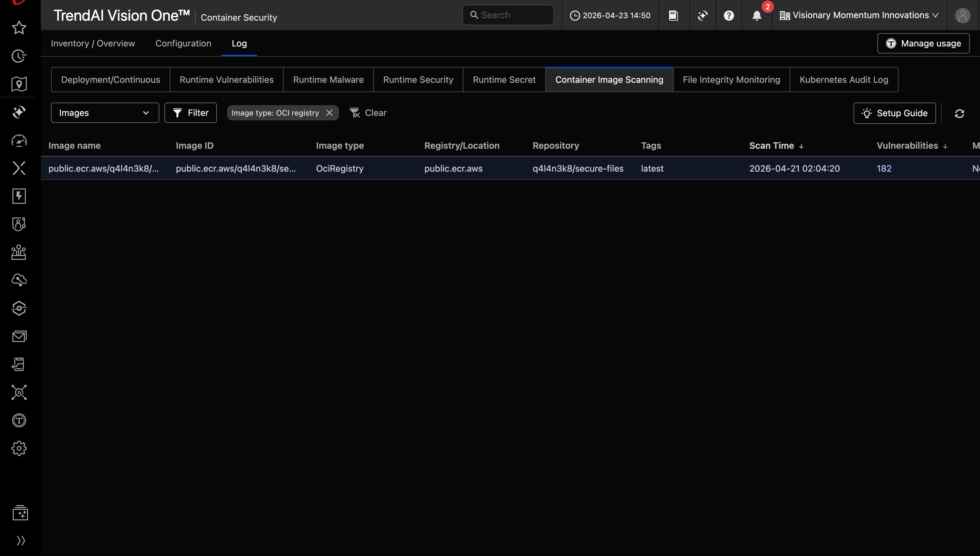The image size is (980, 556).
Task: Open the header sparkle assistant icon
Action: [x=702, y=15]
